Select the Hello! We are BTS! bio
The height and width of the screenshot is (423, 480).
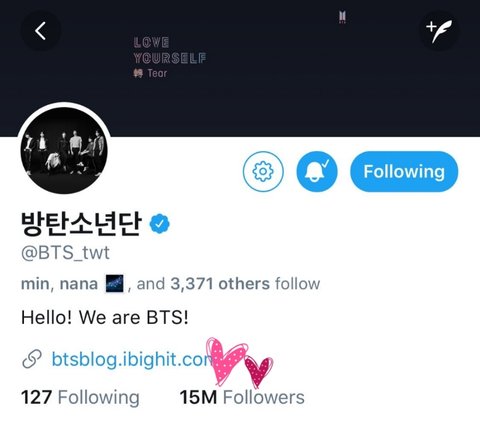tap(105, 317)
